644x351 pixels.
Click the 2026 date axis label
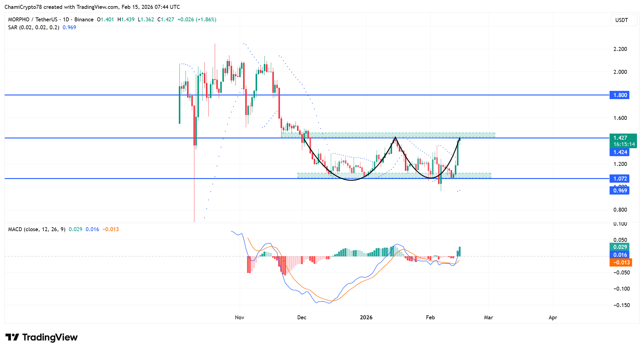point(366,317)
